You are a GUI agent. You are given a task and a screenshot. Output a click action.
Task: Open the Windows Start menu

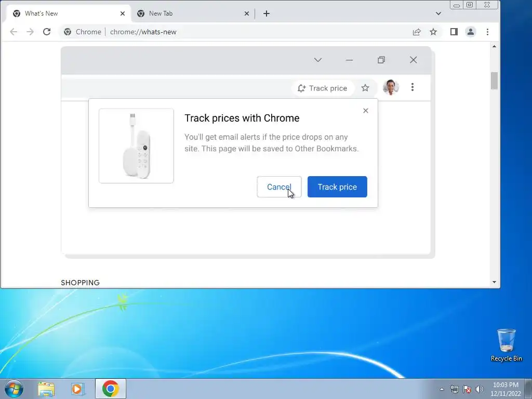(x=14, y=389)
